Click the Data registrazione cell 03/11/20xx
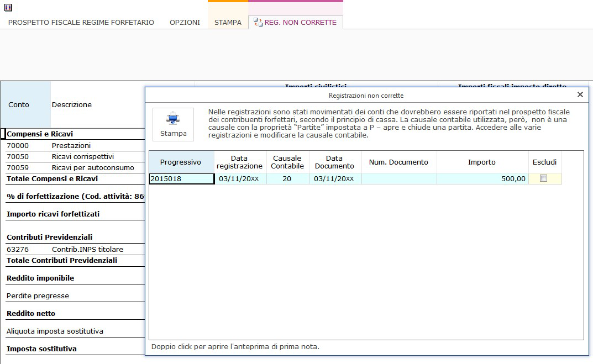The image size is (593, 364). (x=239, y=178)
